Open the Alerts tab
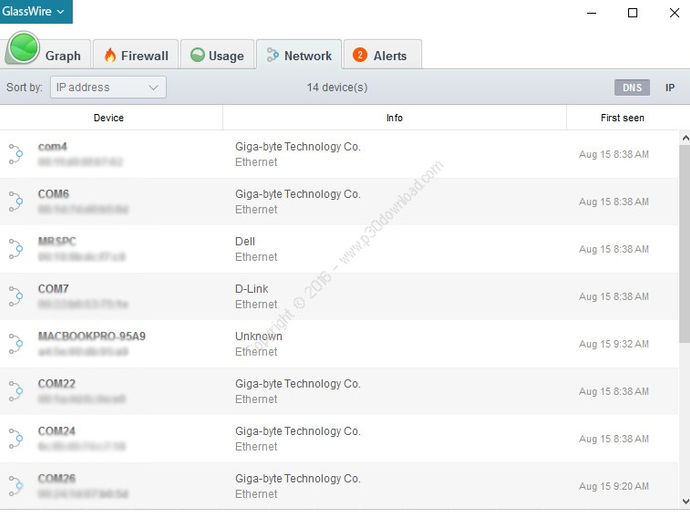 [382, 56]
